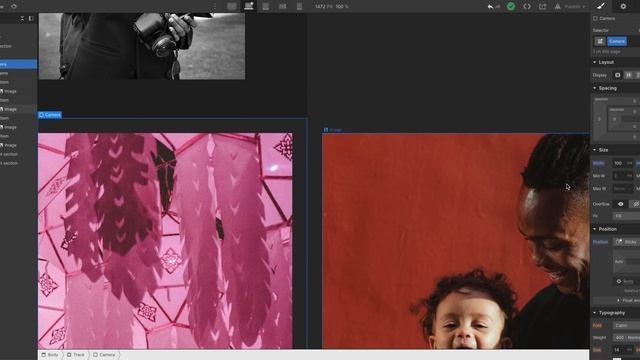Open the Font Cabin dropdown

point(626,325)
